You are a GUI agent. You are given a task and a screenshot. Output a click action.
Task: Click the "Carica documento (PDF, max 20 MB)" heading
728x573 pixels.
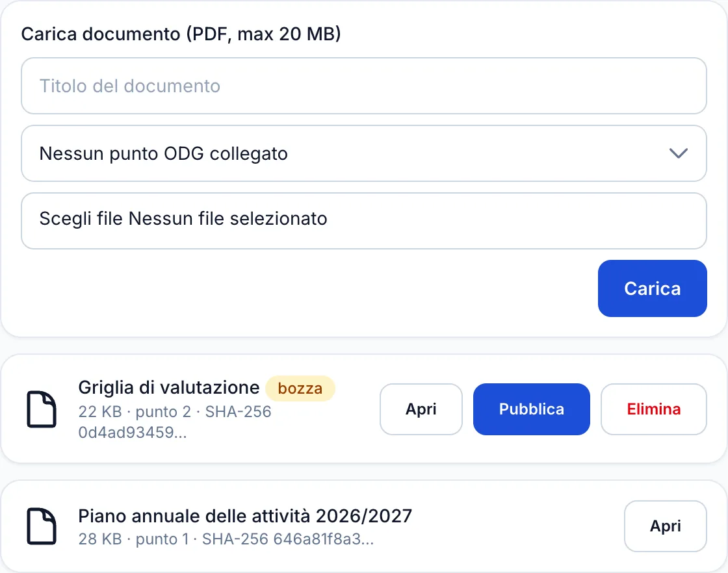point(181,34)
